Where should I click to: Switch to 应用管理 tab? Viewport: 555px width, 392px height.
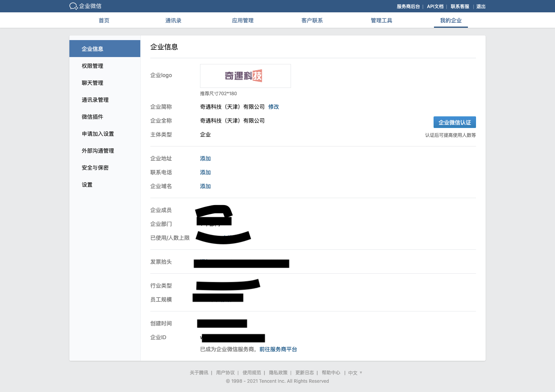point(243,20)
